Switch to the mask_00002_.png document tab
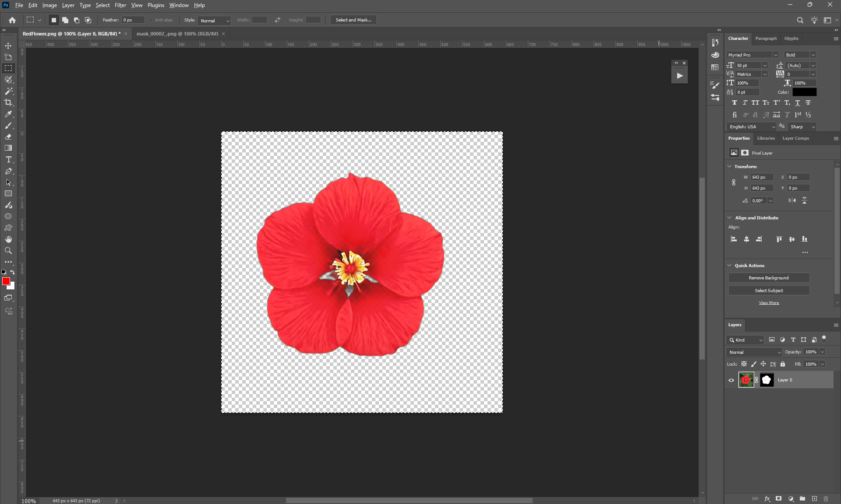The height and width of the screenshot is (504, 841). [x=177, y=34]
